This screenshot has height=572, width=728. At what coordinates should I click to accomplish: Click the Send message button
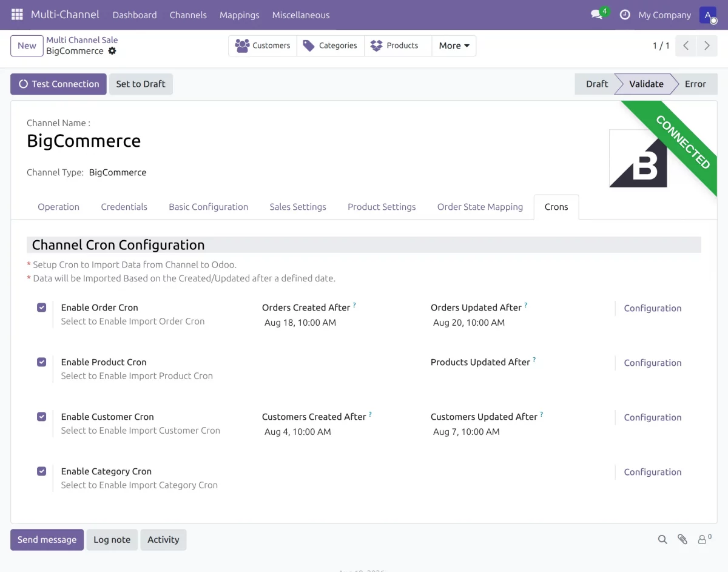point(47,539)
